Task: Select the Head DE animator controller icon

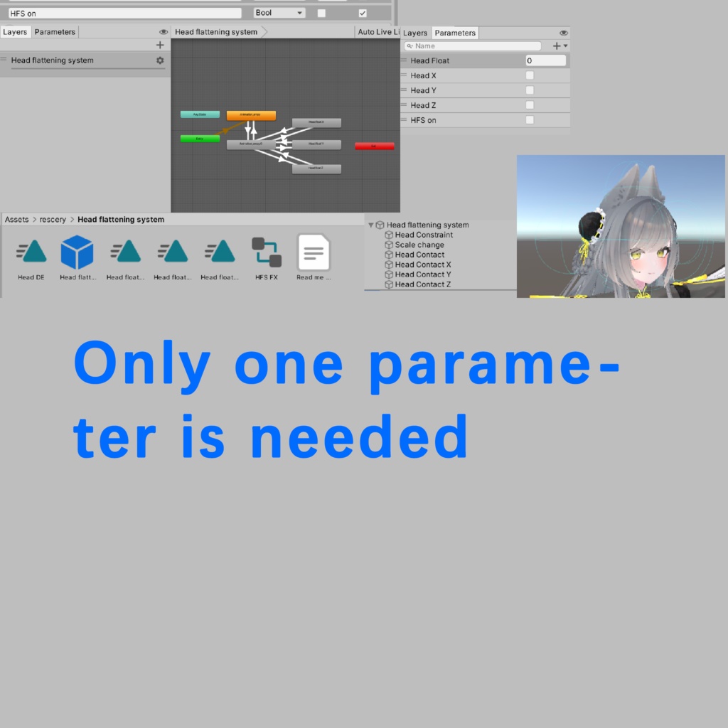Action: pyautogui.click(x=30, y=252)
